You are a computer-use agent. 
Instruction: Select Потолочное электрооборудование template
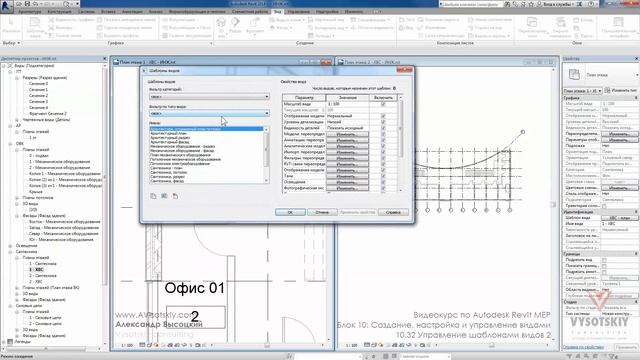(x=180, y=164)
